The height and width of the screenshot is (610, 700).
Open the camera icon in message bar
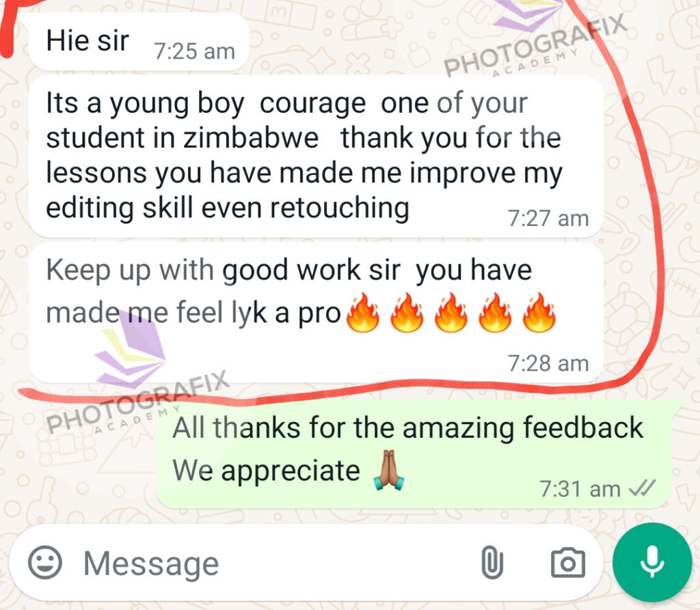[x=568, y=563]
